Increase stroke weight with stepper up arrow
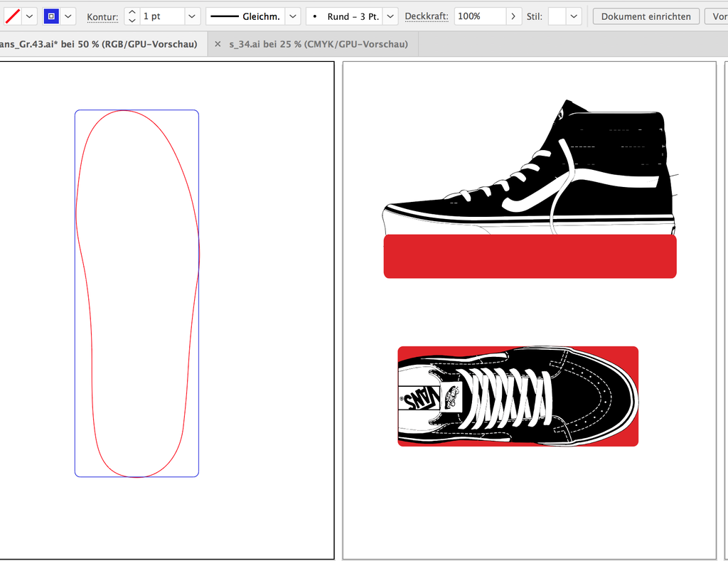The height and width of the screenshot is (561, 728). pos(132,12)
